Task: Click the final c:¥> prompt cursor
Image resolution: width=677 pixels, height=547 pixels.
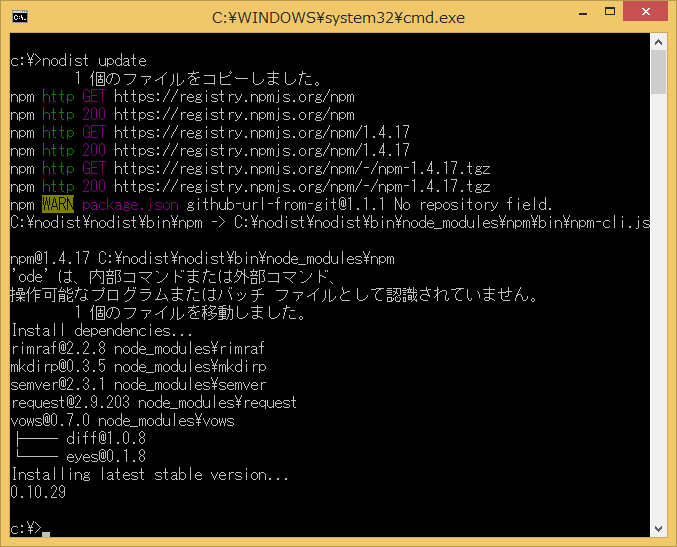Action: (x=46, y=534)
